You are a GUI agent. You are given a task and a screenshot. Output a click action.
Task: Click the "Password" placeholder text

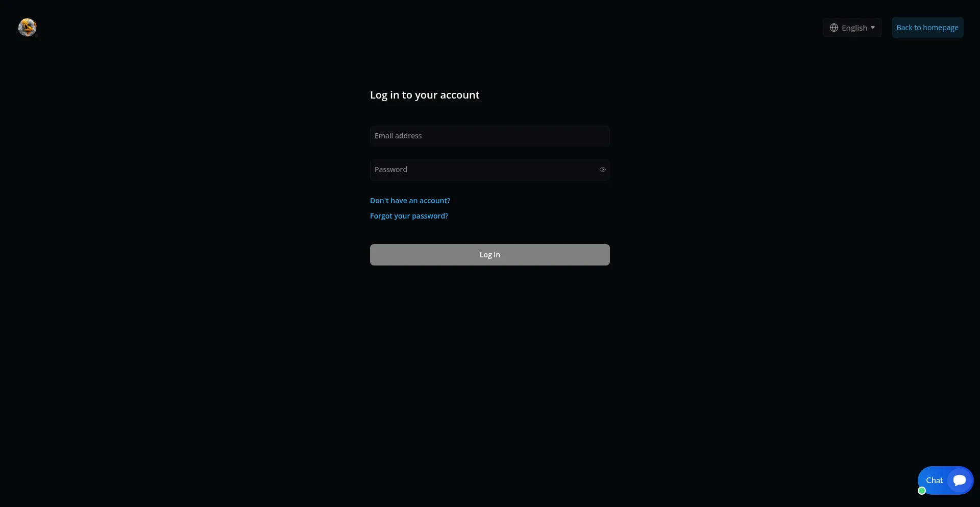pos(391,170)
